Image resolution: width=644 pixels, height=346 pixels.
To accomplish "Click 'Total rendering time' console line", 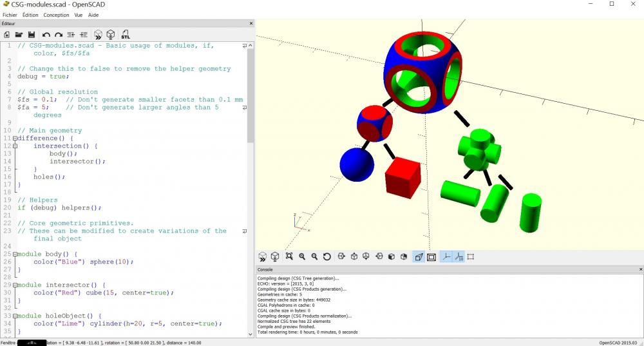I will coord(308,332).
